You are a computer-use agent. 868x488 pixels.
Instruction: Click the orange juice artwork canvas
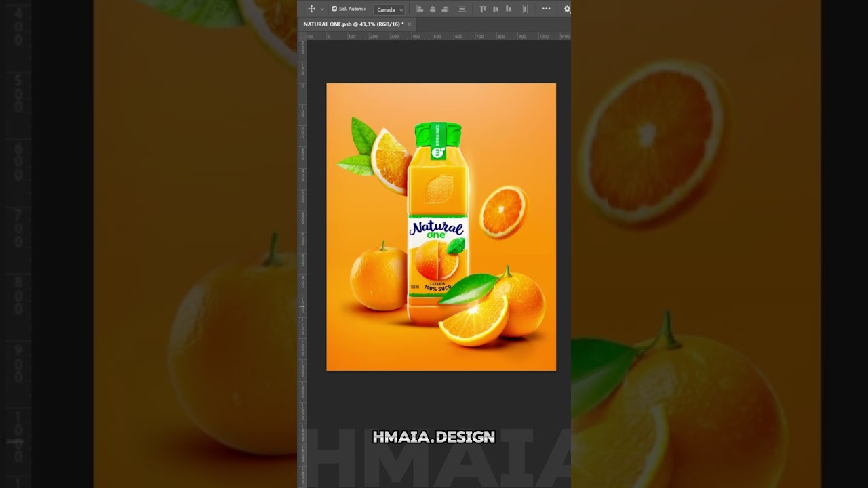(x=441, y=227)
